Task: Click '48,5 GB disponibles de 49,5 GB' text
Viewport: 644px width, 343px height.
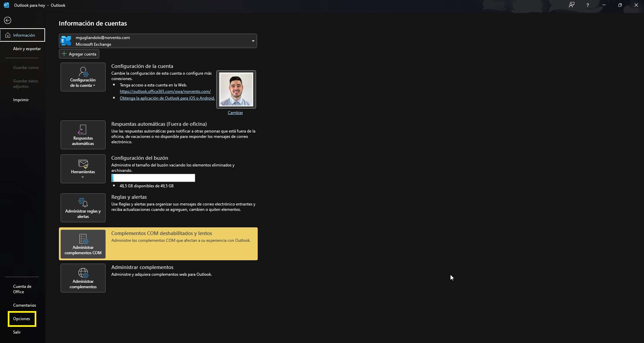Action: tap(147, 186)
